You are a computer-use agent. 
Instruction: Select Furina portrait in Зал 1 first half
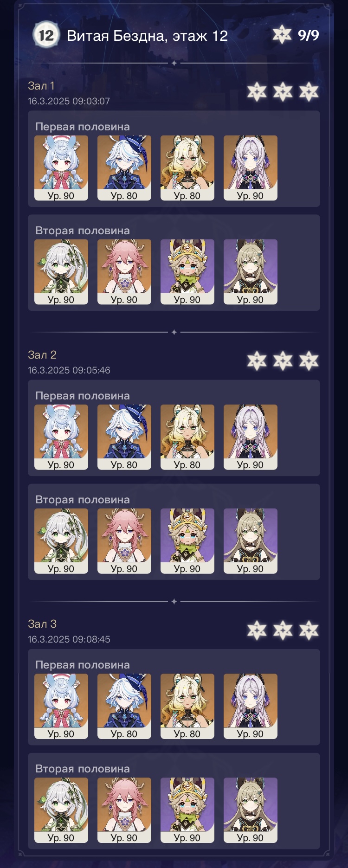tap(124, 168)
